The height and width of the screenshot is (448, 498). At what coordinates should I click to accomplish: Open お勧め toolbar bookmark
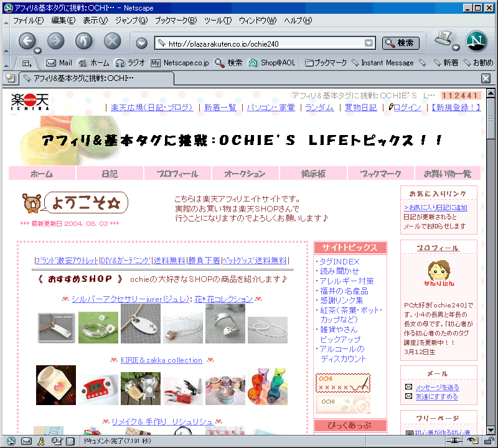tap(479, 63)
